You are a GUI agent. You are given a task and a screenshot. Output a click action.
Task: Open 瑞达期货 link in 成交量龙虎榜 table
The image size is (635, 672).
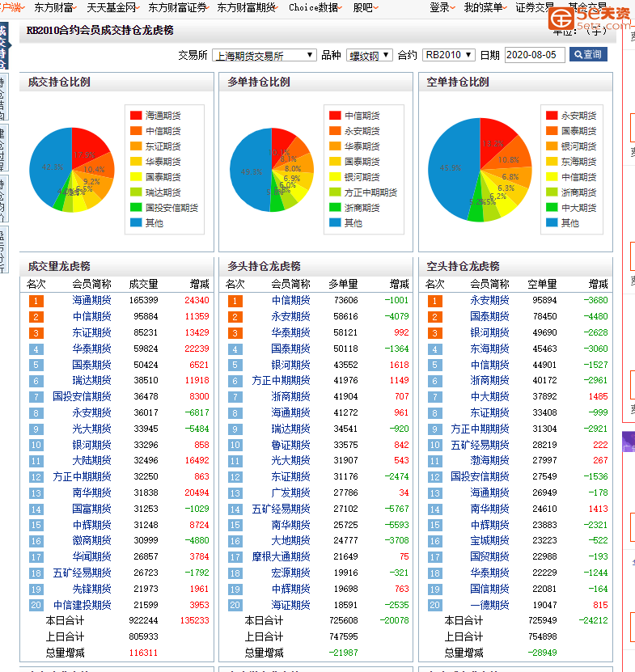point(91,380)
